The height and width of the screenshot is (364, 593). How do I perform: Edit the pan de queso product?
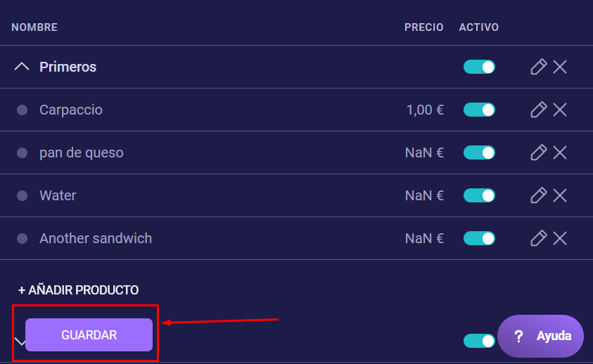(x=538, y=152)
